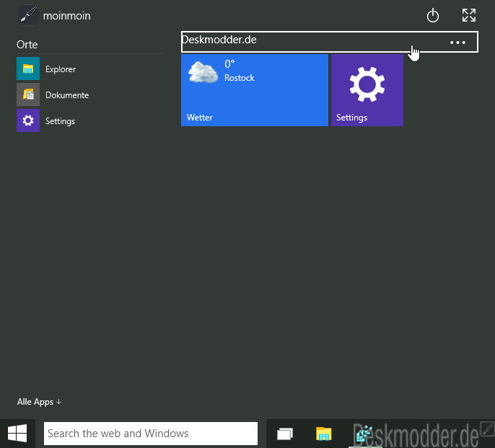Image resolution: width=495 pixels, height=448 pixels.
Task: Open the power options button
Action: pyautogui.click(x=432, y=15)
